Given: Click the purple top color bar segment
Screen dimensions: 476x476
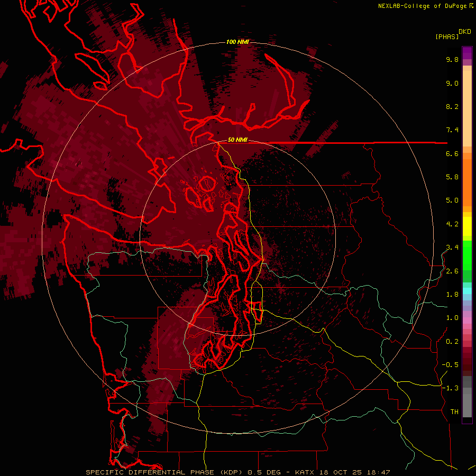Looking at the screenshot, I should pos(467,53).
